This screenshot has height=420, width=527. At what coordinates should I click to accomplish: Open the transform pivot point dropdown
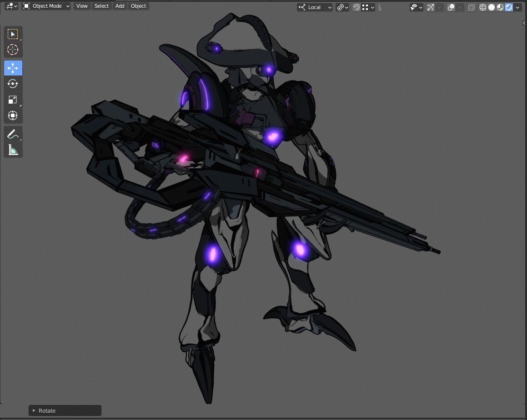[342, 7]
